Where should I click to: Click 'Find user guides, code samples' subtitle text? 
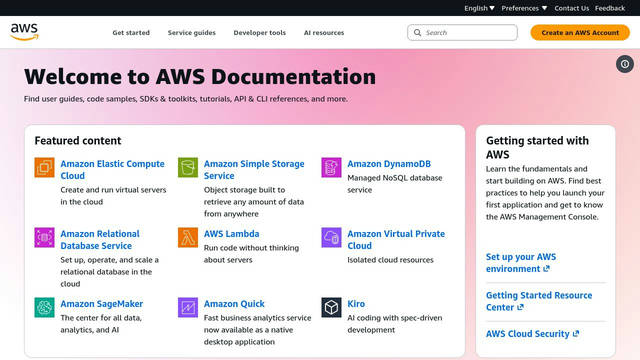[186, 99]
